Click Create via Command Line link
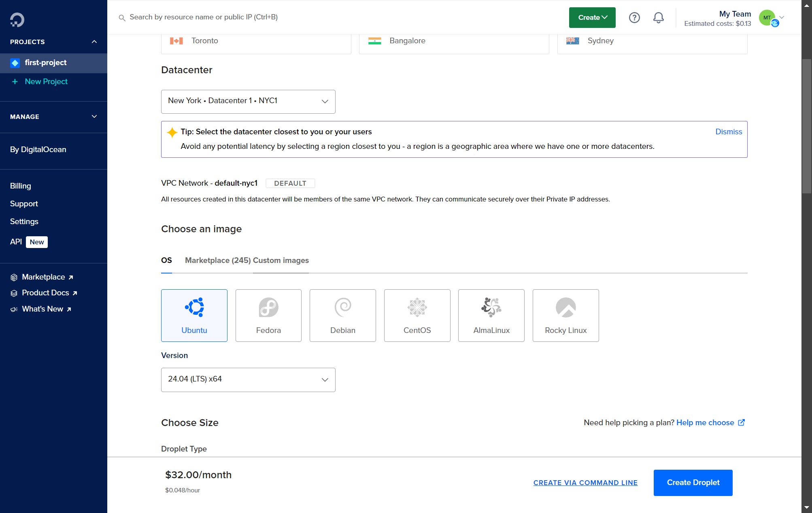This screenshot has width=812, height=513. tap(585, 483)
